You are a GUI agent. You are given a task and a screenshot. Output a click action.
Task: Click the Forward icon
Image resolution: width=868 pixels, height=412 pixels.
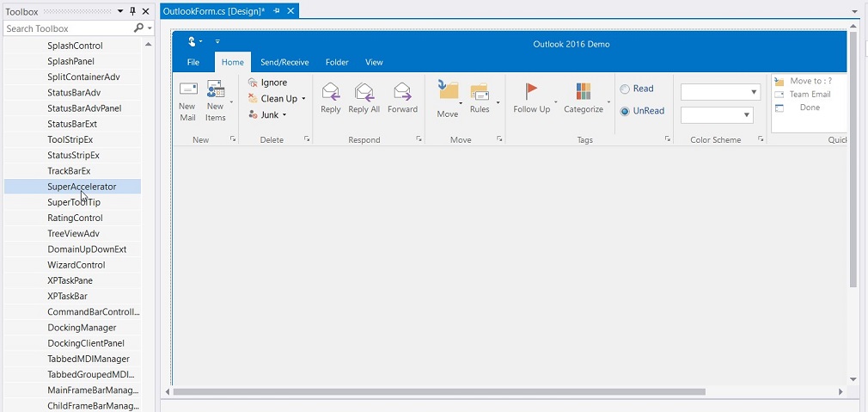coord(402,91)
